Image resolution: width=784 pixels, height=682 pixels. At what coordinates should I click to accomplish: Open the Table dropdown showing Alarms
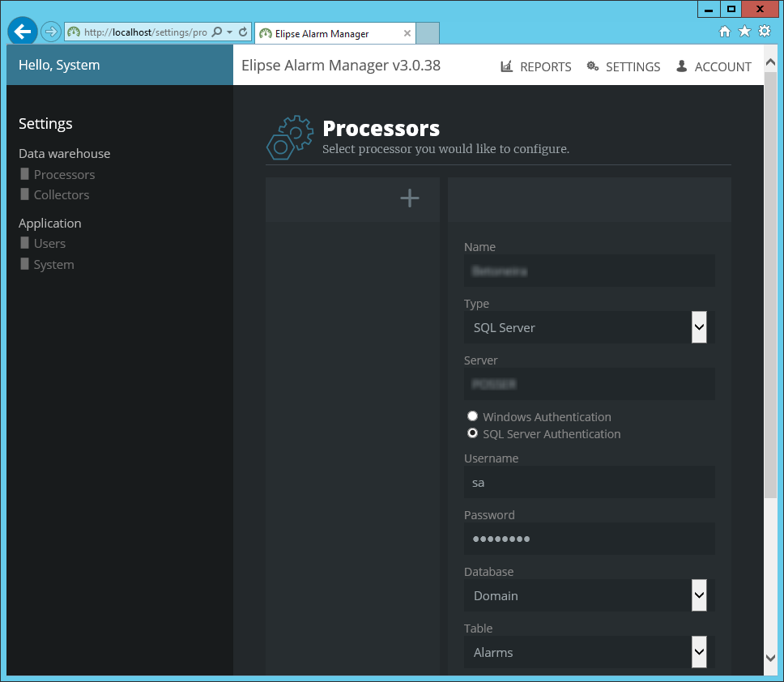(699, 652)
